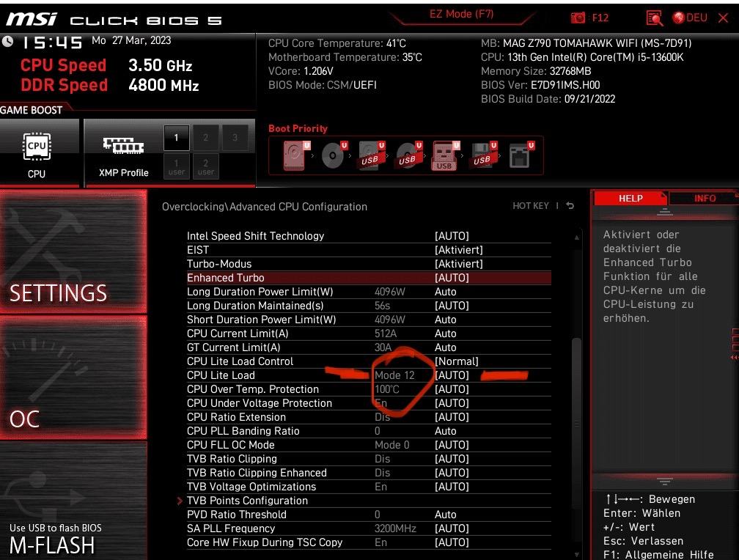The width and height of the screenshot is (739, 560).
Task: Click the back arrow beside HOT KEY
Action: coord(570,205)
